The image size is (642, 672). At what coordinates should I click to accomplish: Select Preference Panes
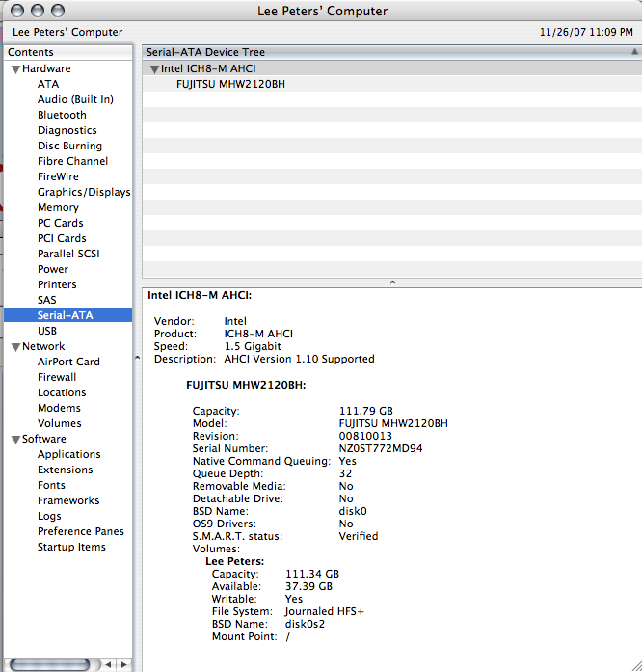[x=81, y=531]
